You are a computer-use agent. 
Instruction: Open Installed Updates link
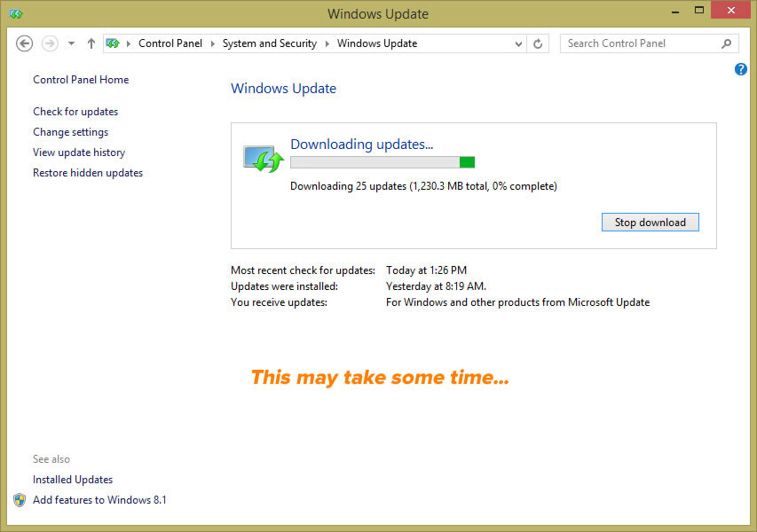(x=73, y=480)
